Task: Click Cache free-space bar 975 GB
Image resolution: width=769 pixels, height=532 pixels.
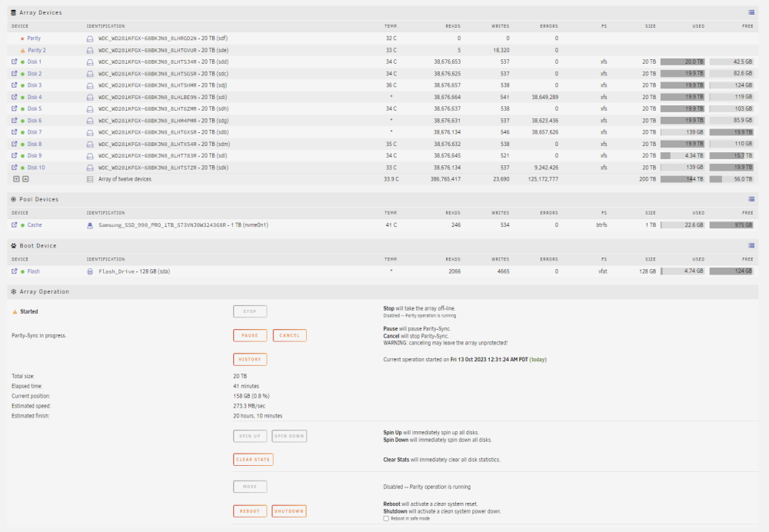Action: 731,225
